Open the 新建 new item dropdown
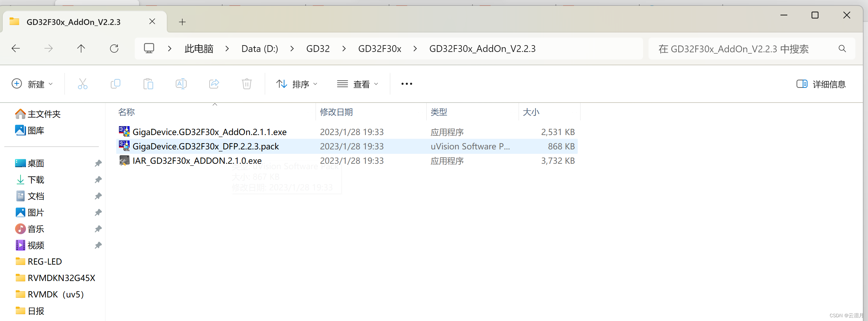 (x=32, y=84)
